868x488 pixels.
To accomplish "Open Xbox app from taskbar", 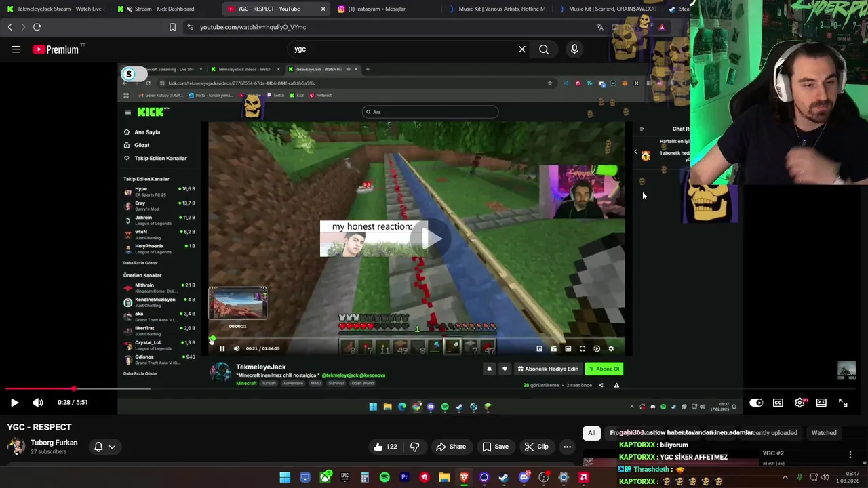I will [325, 477].
